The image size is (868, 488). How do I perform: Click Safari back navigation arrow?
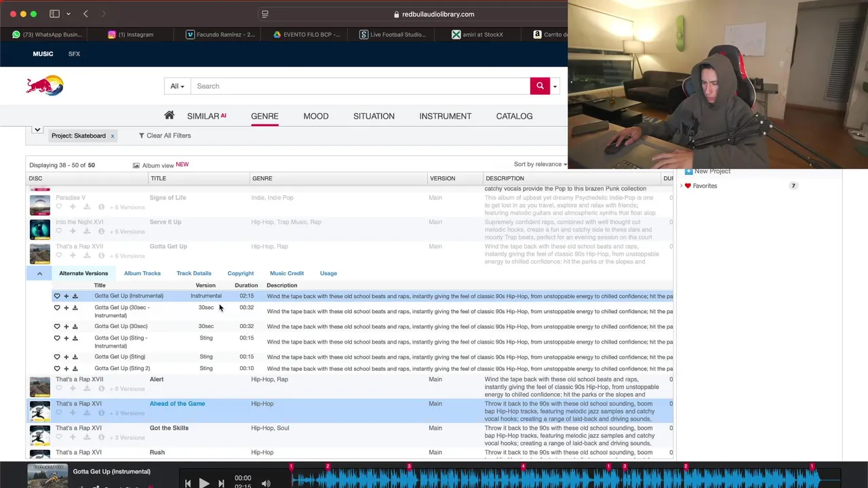(x=85, y=14)
